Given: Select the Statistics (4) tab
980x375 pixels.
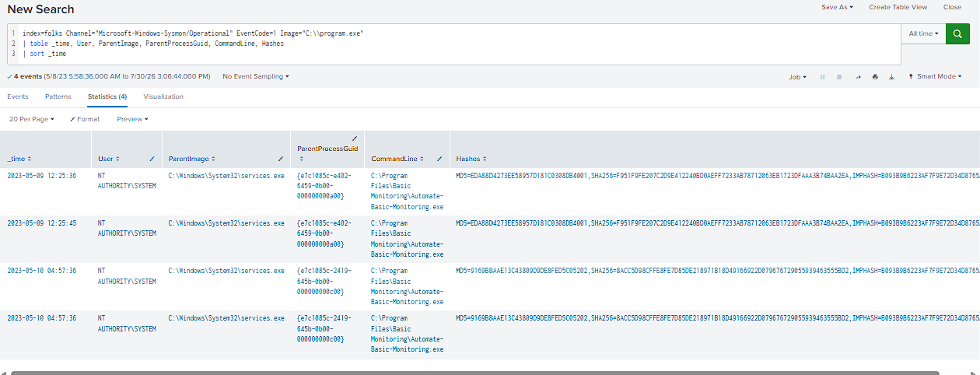Looking at the screenshot, I should (107, 96).
